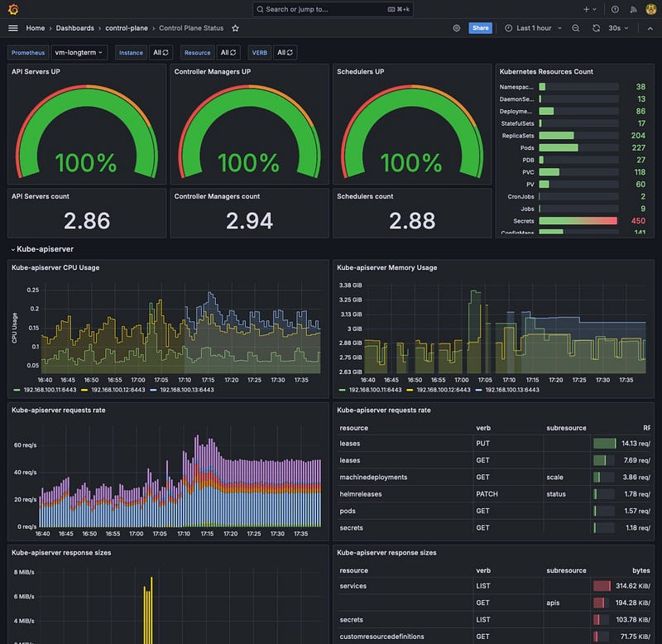Click the API Servers UP 100% gauge
This screenshot has width=662, height=644.
pos(86,132)
